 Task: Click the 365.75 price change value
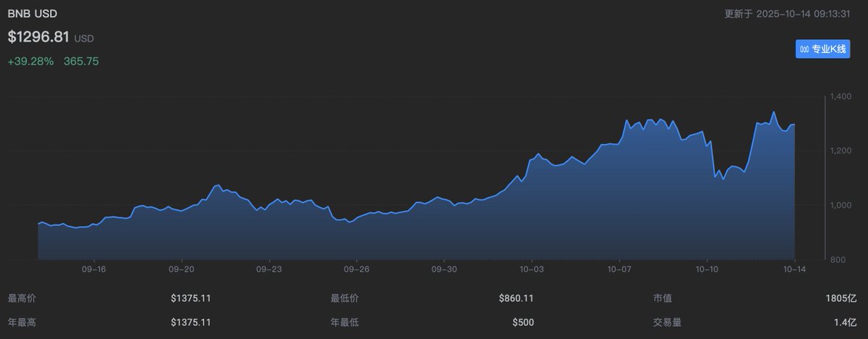[81, 62]
